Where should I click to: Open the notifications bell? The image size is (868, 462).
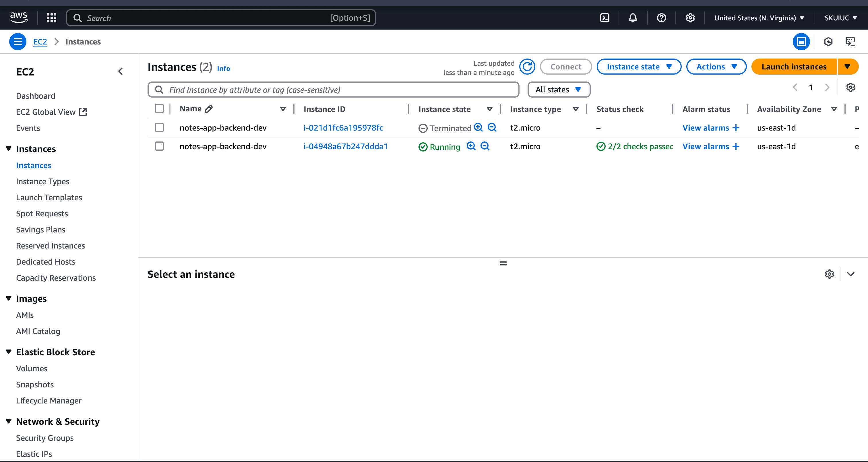[x=632, y=18]
